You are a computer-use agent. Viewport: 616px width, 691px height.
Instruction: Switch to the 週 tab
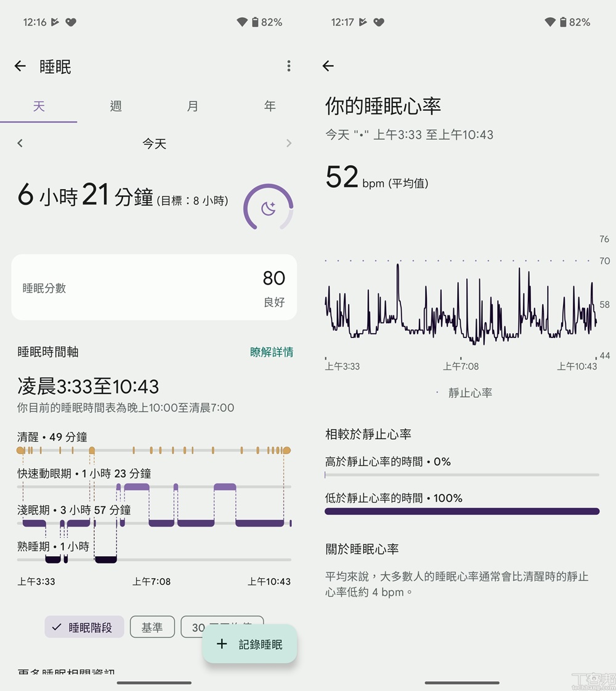tap(116, 106)
